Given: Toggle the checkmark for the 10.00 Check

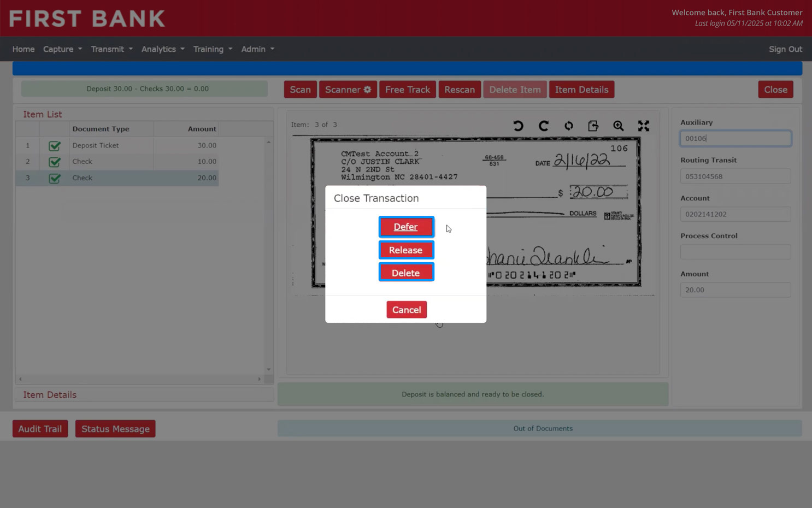Looking at the screenshot, I should [55, 162].
